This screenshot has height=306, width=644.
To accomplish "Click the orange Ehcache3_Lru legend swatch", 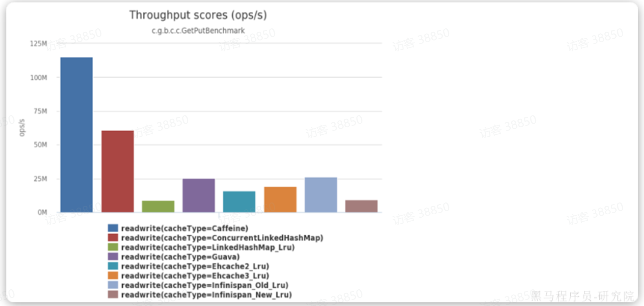I will (113, 276).
